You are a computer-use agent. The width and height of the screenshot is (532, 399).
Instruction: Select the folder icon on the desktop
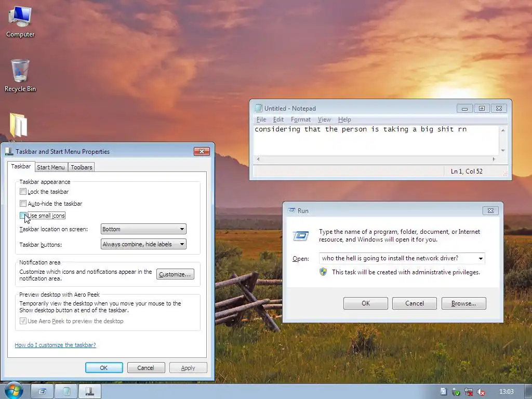coord(18,126)
